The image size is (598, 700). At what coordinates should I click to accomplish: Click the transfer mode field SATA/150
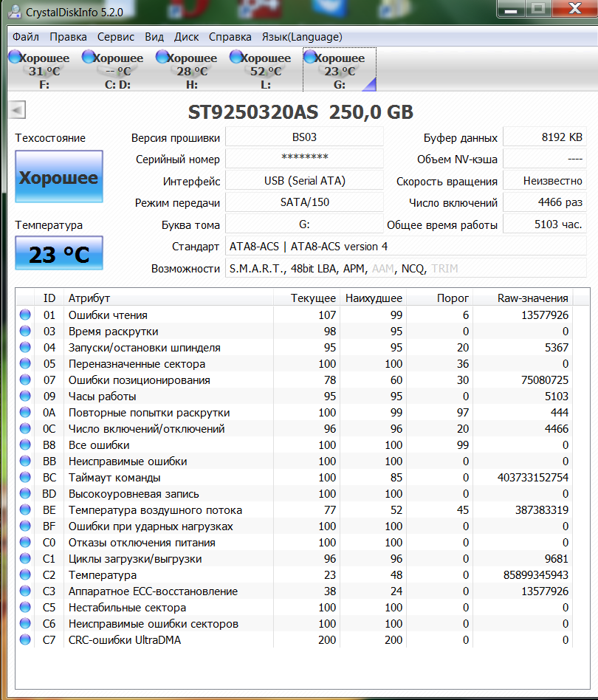pyautogui.click(x=304, y=202)
